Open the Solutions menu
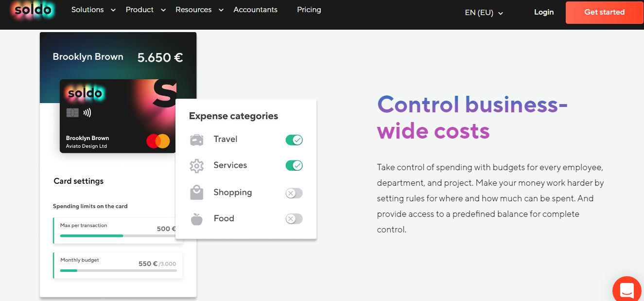644x301 pixels. pyautogui.click(x=87, y=10)
